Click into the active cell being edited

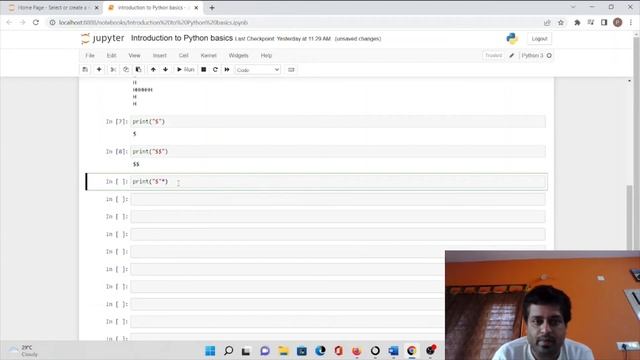coord(338,182)
